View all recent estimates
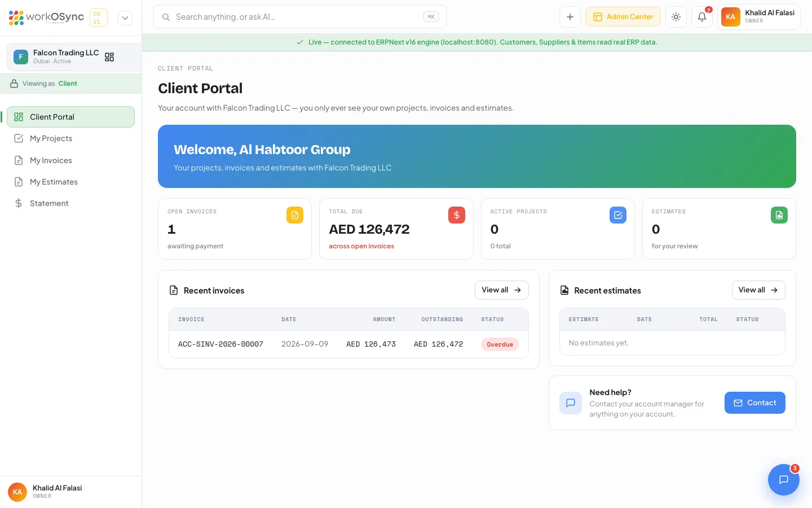The width and height of the screenshot is (812, 508). 758,290
